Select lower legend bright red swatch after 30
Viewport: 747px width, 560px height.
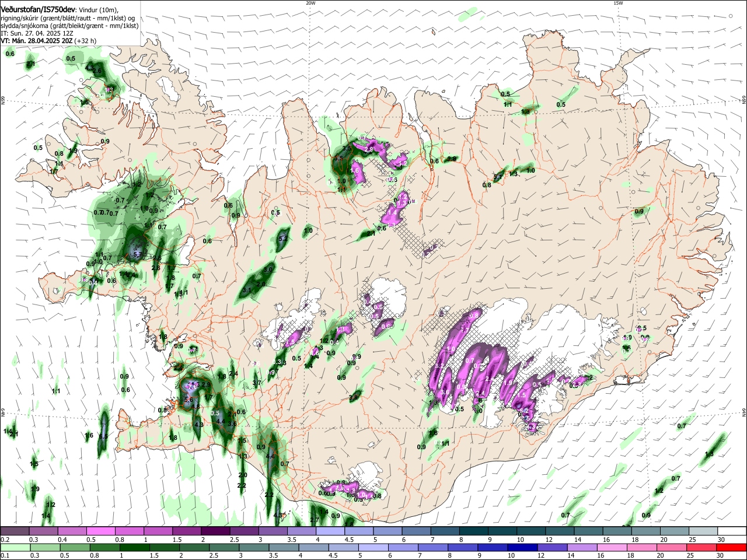pyautogui.click(x=732, y=547)
